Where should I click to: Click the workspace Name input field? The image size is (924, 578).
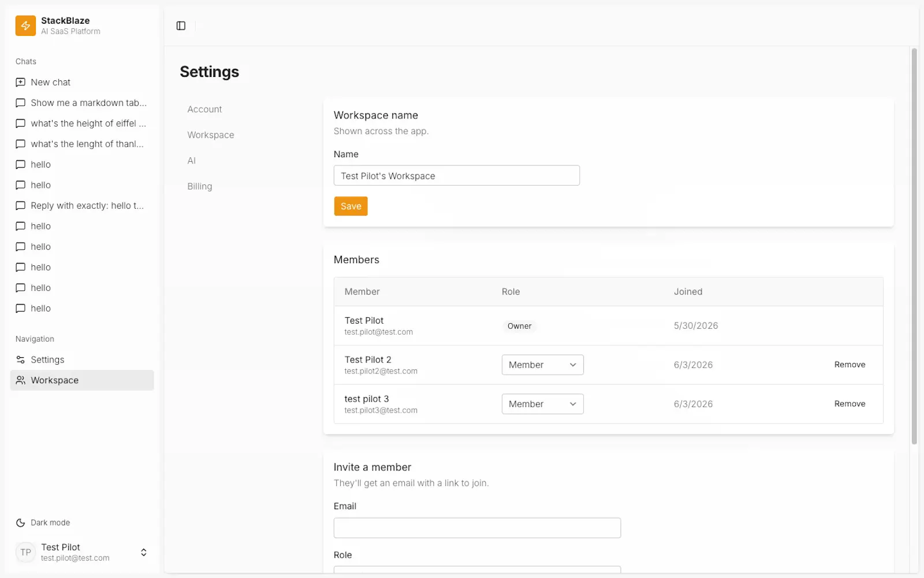[x=456, y=176]
